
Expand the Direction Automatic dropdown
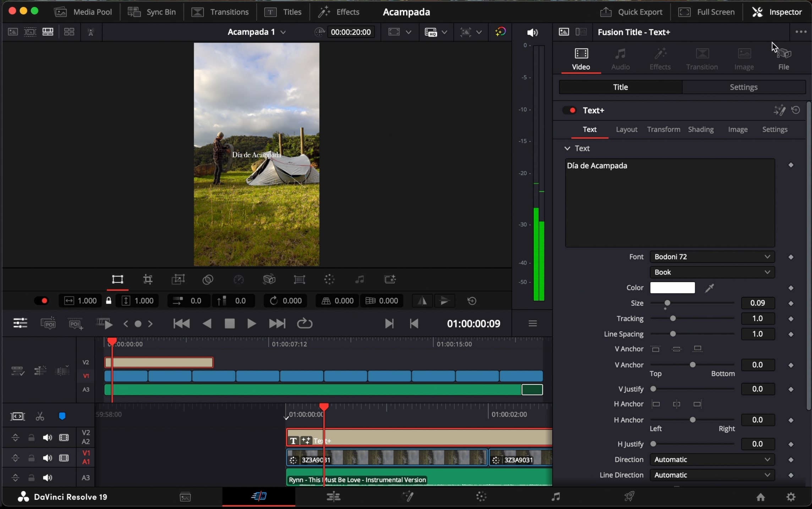[x=712, y=460]
